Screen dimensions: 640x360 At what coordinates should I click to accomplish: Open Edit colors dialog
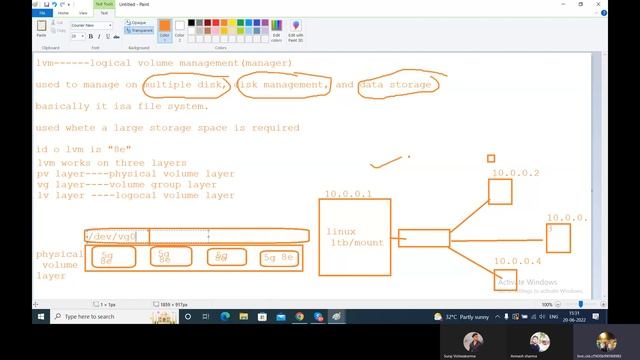click(276, 31)
